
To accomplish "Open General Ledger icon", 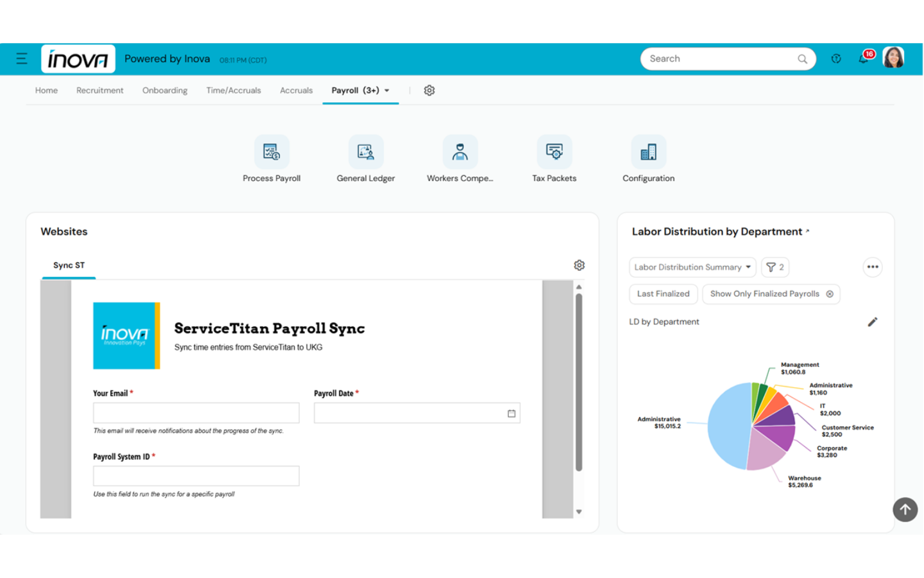I will point(366,152).
